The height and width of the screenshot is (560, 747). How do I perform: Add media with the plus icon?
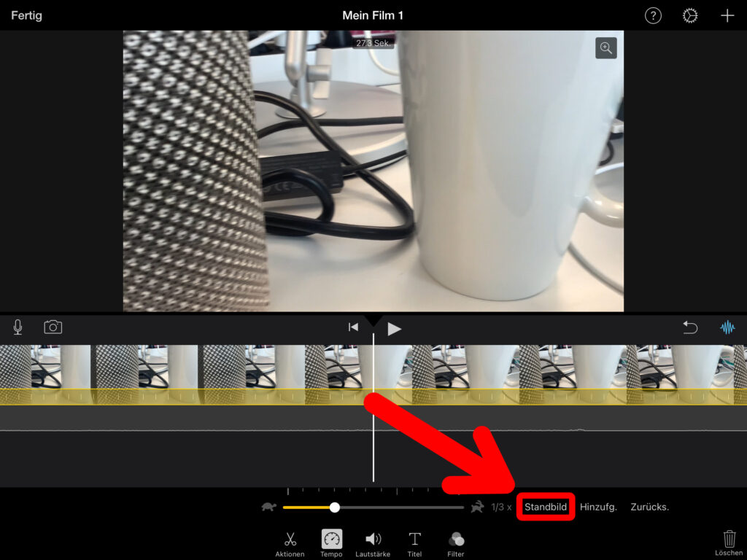727,15
